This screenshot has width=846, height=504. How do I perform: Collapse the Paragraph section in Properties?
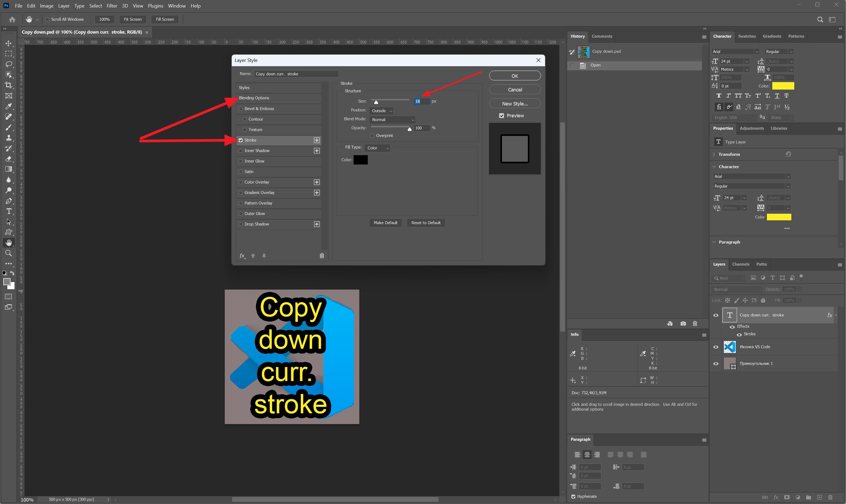point(714,242)
